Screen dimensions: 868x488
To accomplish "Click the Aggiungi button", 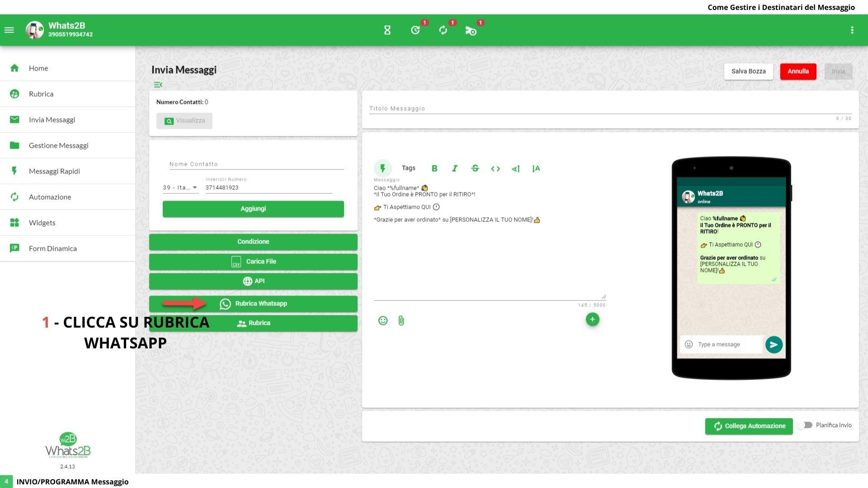I will [x=253, y=209].
